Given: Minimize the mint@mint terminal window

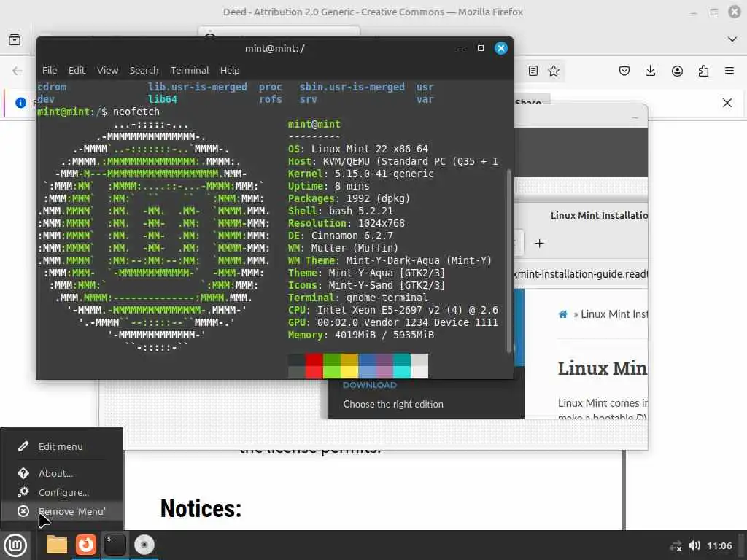Looking at the screenshot, I should (x=460, y=49).
